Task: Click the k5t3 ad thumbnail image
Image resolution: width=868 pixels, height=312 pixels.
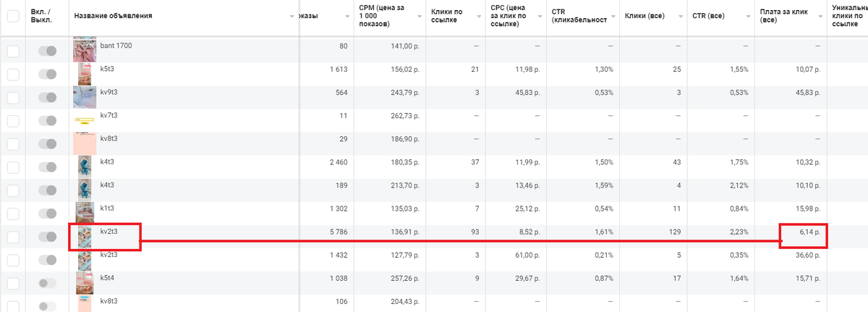Action: [85, 73]
